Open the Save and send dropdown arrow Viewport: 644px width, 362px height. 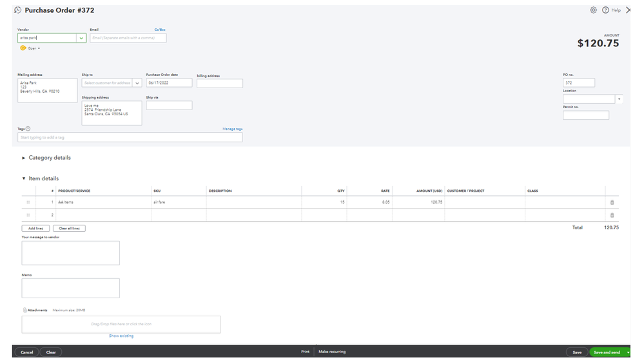pyautogui.click(x=628, y=352)
